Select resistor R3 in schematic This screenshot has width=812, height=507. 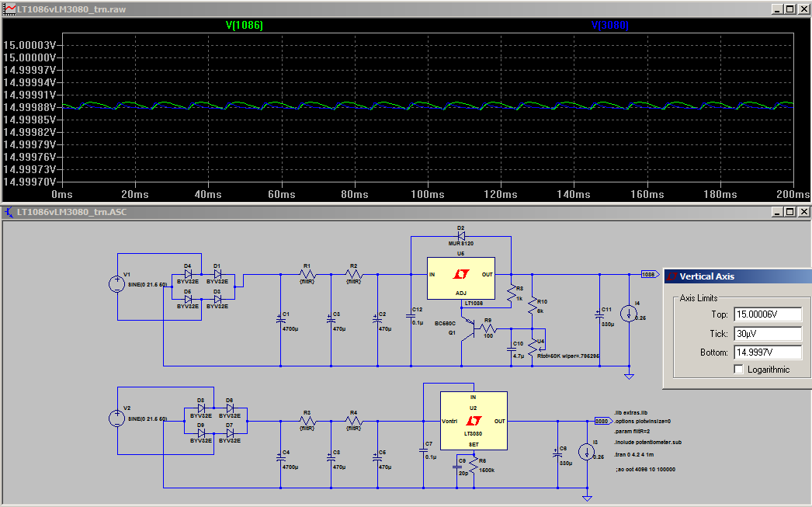coord(307,421)
